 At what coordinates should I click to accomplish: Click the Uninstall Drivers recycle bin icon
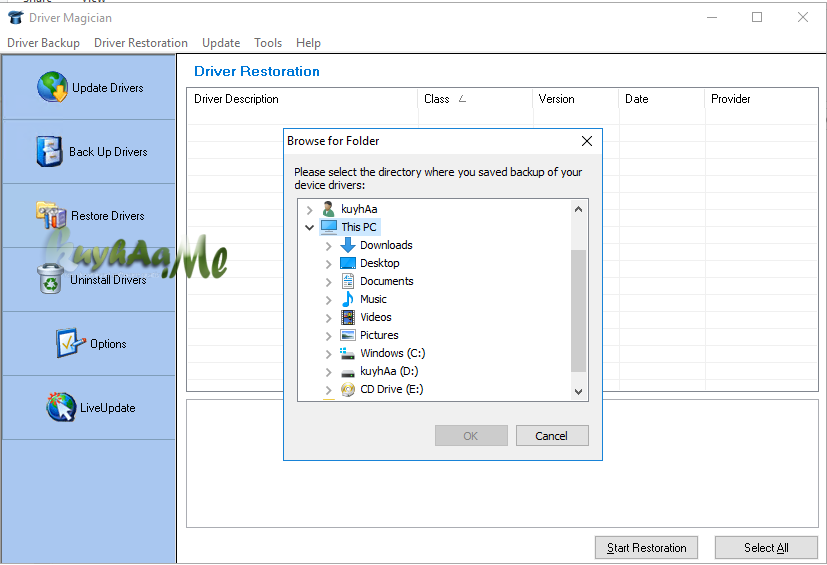coord(50,279)
